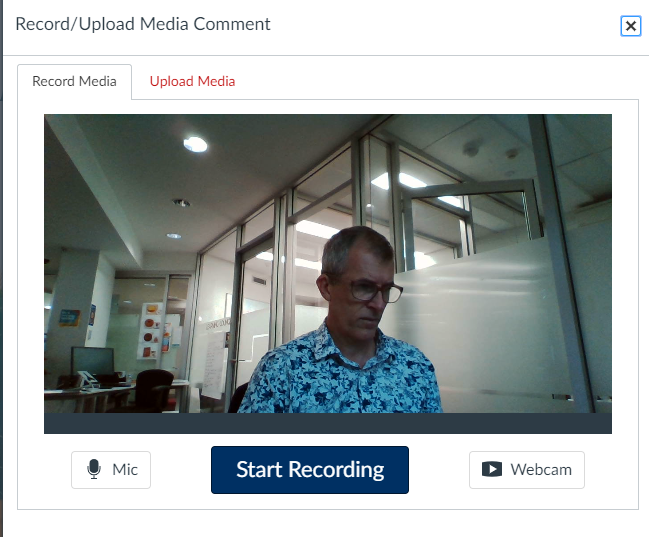Click the webcam camera icon
This screenshot has width=649, height=537.
(491, 469)
